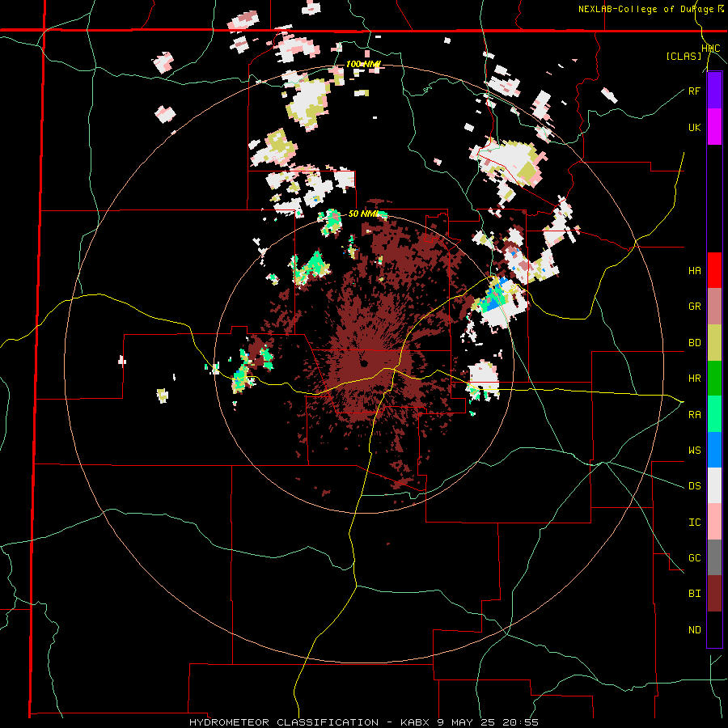Click the HA legend label
728x728 pixels.
[694, 271]
